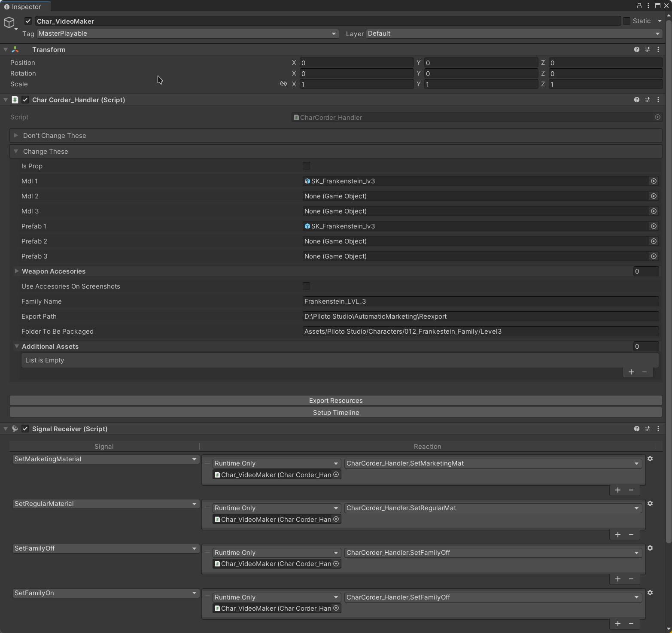Disable the Char Corder_Handler script checkbox

point(25,99)
